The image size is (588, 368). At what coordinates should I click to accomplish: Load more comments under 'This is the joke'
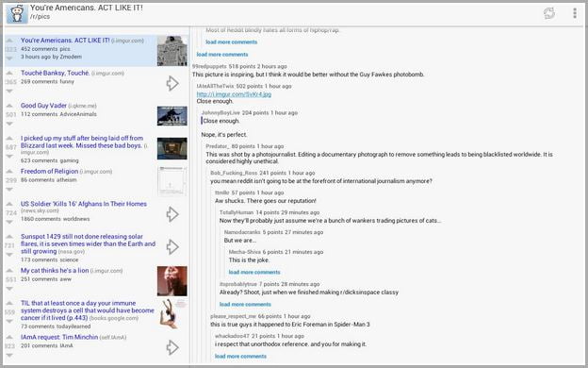[254, 272]
